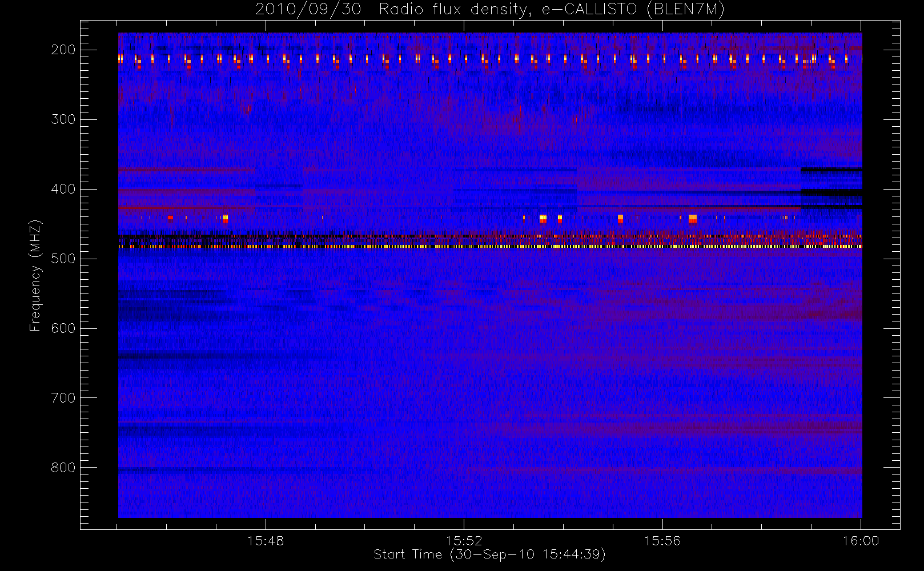The width and height of the screenshot is (924, 571).
Task: Select the 400 frequency axis label
Action: pyautogui.click(x=63, y=189)
